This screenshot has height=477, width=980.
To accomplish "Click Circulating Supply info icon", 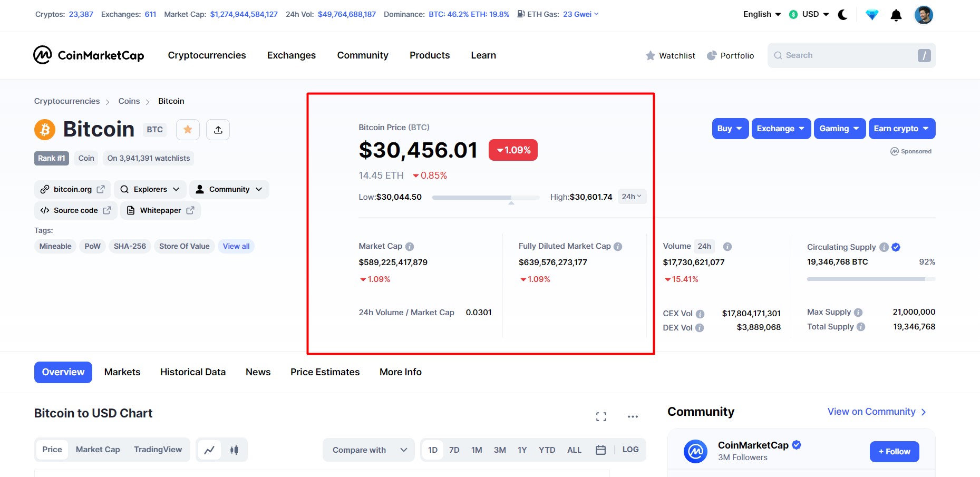I will click(x=884, y=247).
